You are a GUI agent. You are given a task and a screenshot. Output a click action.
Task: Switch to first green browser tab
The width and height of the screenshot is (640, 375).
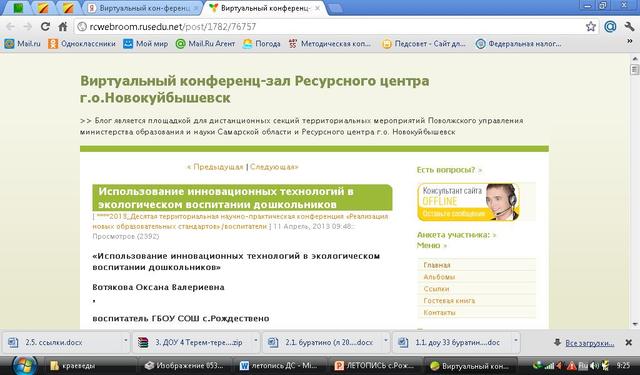18,8
